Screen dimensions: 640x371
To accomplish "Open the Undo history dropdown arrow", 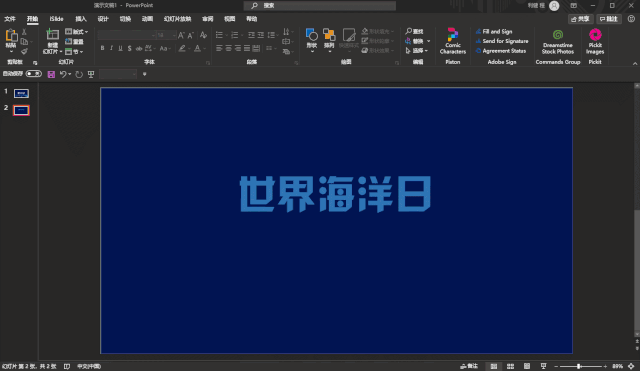I will pos(70,74).
